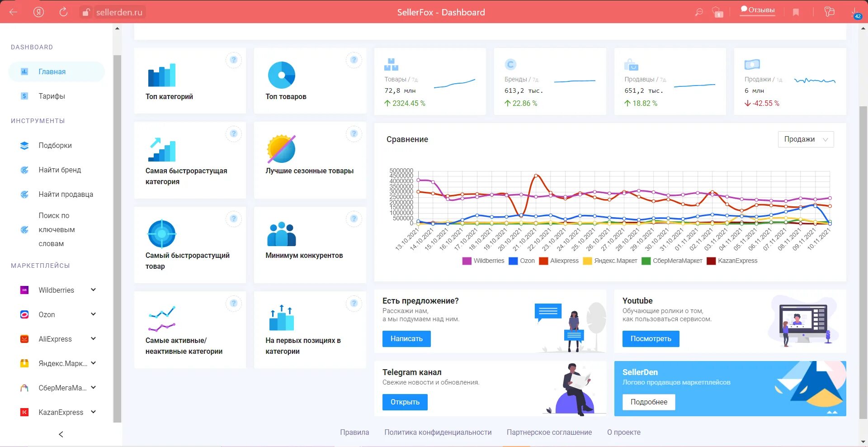Expand the Ozon sidebar section

(x=93, y=314)
